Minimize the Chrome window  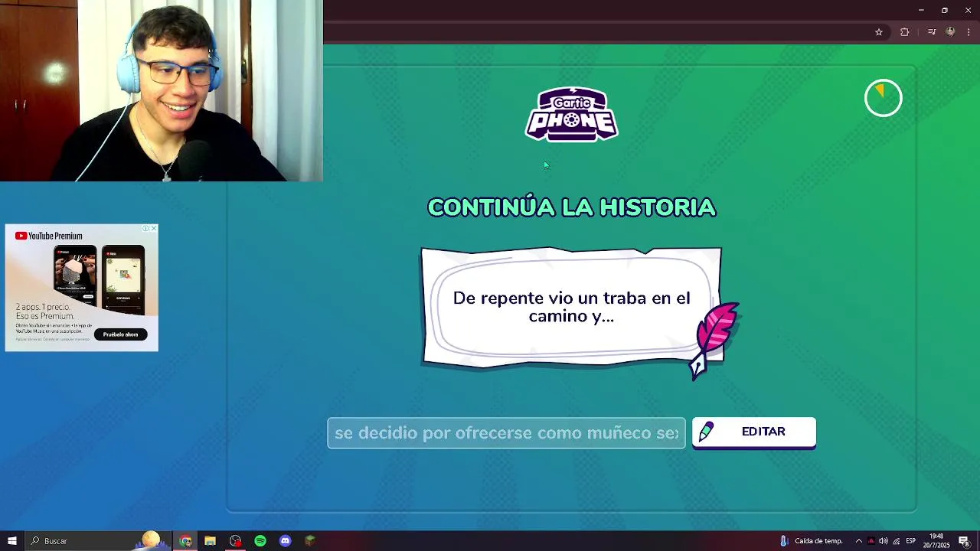click(921, 10)
